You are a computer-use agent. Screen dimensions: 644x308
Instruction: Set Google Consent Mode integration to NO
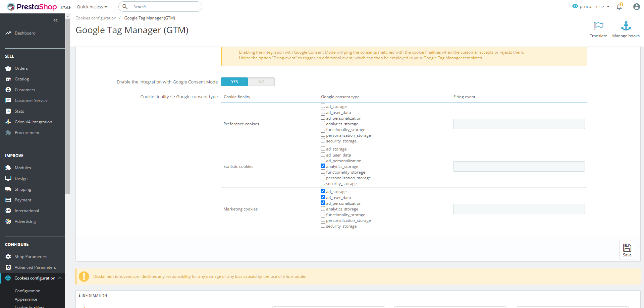point(261,82)
